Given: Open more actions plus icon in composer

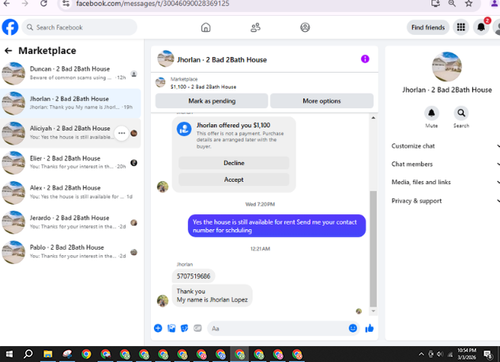Looking at the screenshot, I should (158, 328).
